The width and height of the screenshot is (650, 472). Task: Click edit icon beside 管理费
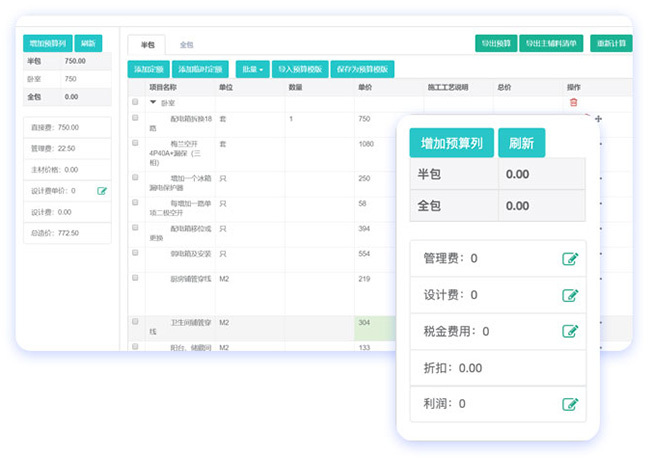[570, 259]
